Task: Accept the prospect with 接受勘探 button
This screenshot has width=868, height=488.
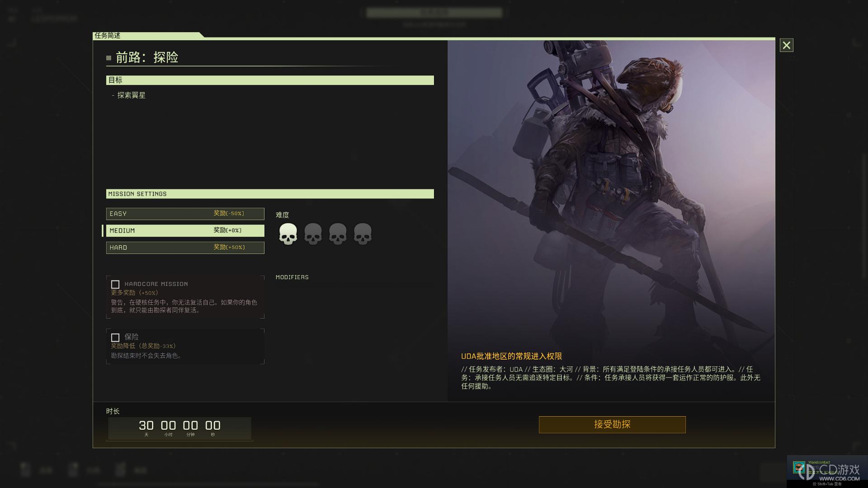Action: coord(612,425)
